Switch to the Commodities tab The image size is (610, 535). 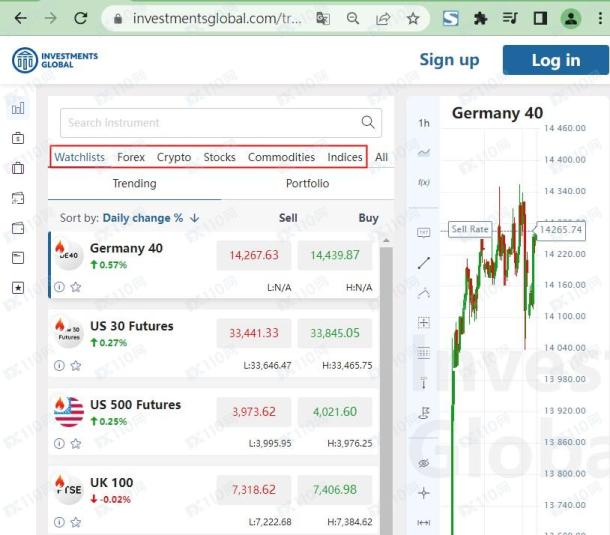pos(281,157)
